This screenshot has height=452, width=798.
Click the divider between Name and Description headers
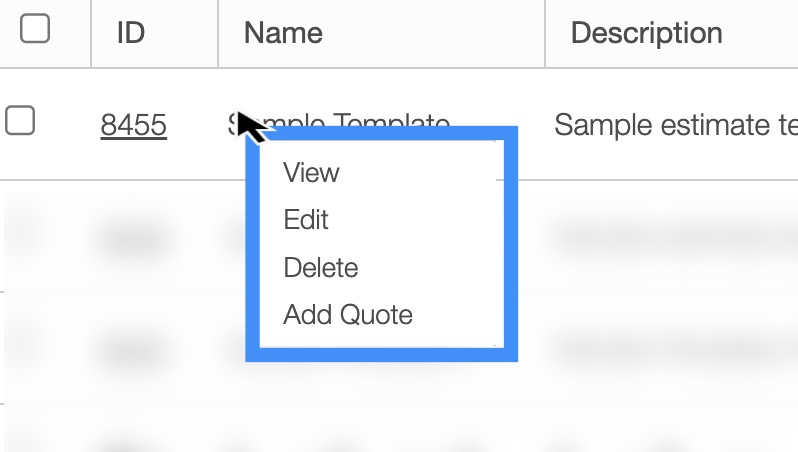pos(545,33)
